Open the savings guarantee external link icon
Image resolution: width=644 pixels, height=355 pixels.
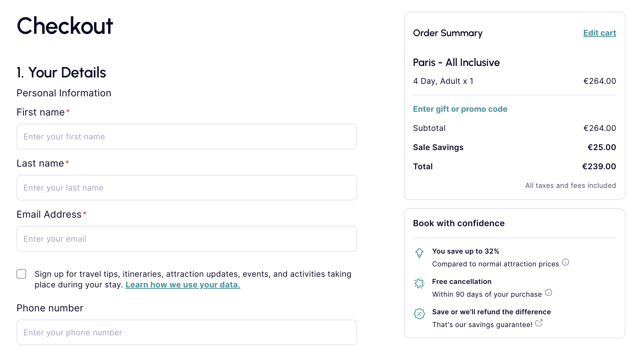539,323
